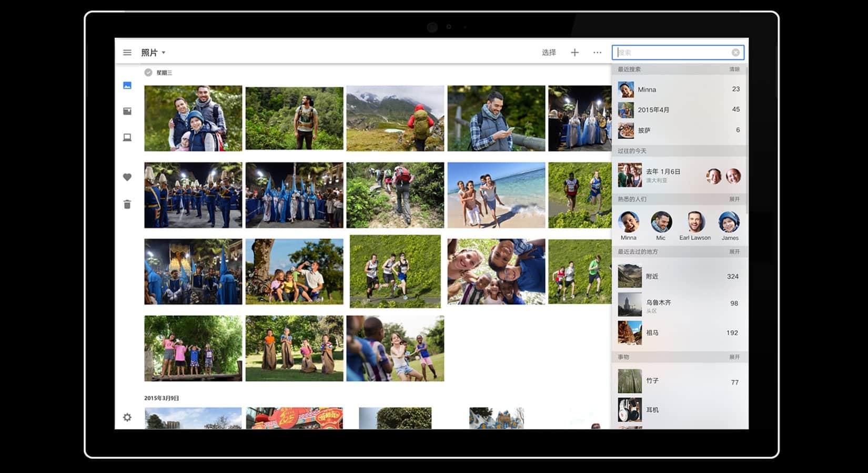The image size is (868, 473).
Task: Select the Photos view sidebar icon
Action: coord(127,85)
